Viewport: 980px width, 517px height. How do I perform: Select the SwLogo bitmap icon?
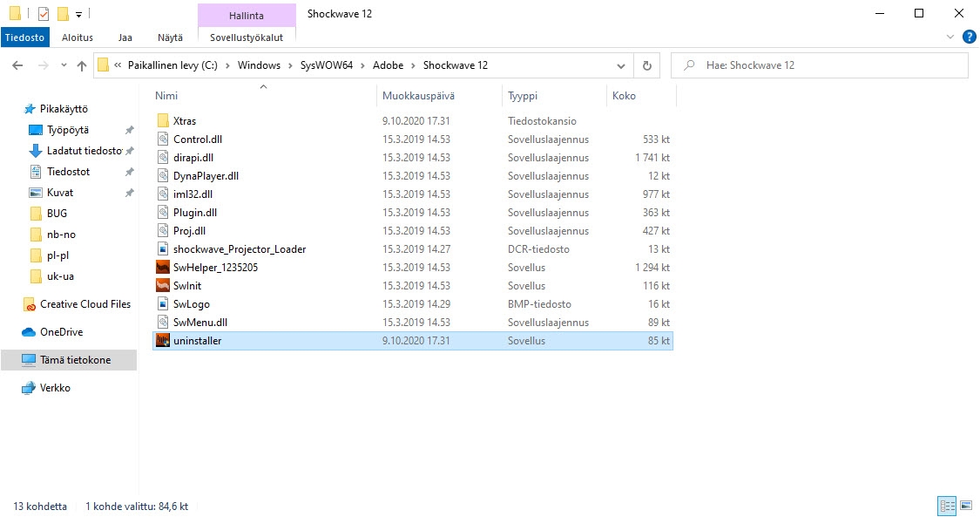(163, 303)
